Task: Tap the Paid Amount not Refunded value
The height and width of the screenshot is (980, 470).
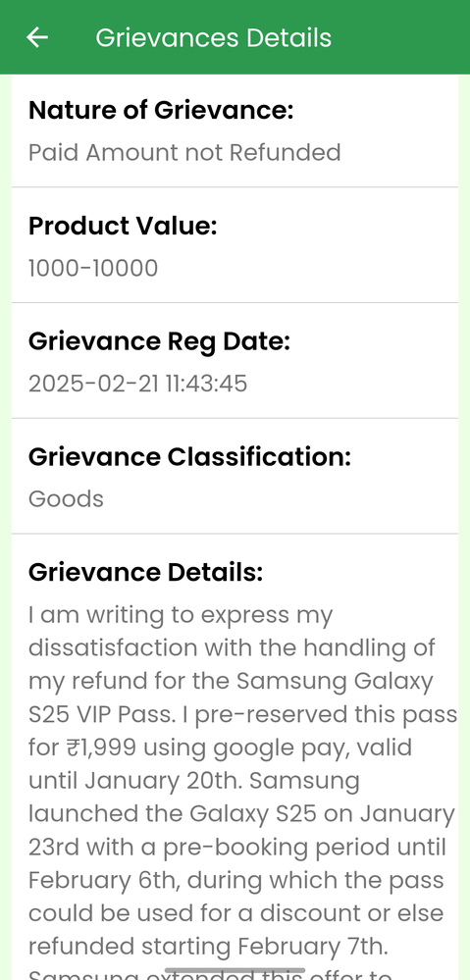Action: [184, 152]
